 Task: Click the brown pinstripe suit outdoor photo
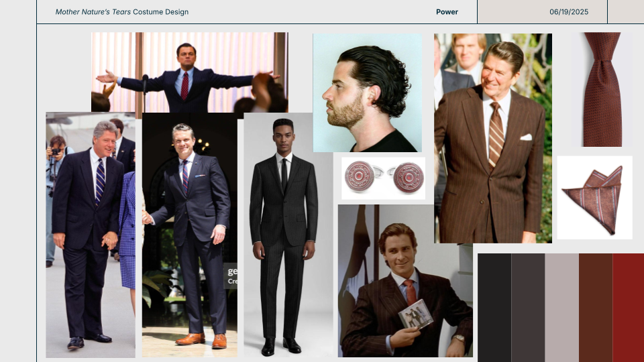[x=492, y=138]
